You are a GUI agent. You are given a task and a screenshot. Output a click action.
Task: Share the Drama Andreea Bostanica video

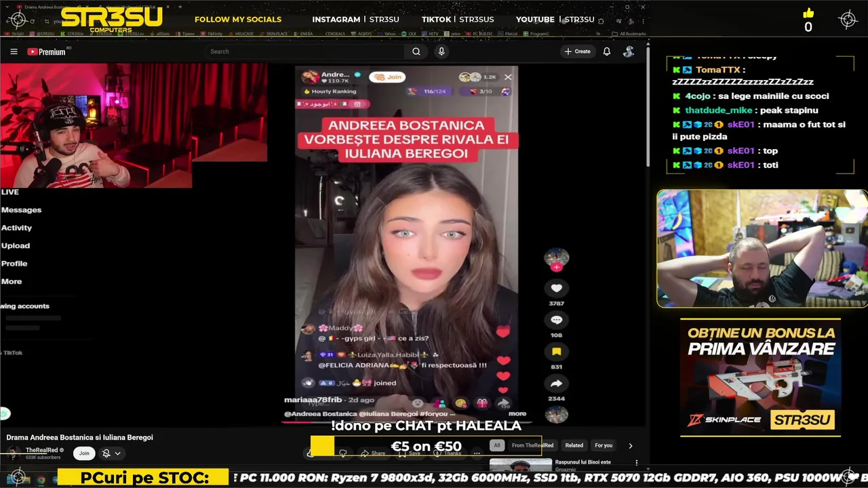pyautogui.click(x=373, y=453)
